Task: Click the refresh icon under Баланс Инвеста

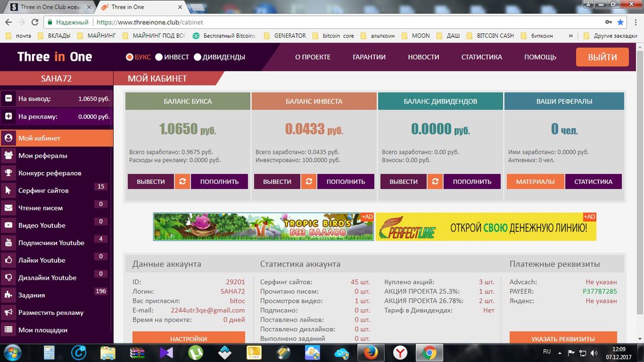Action: click(x=308, y=182)
